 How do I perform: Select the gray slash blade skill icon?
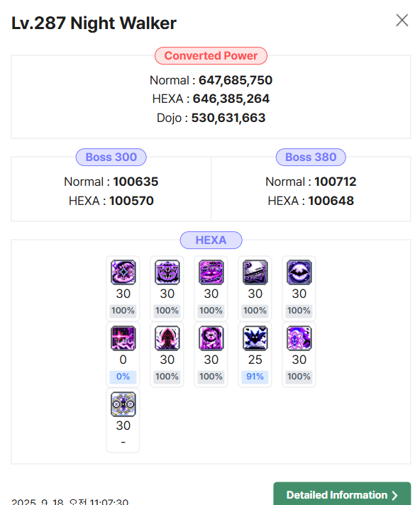tap(255, 272)
